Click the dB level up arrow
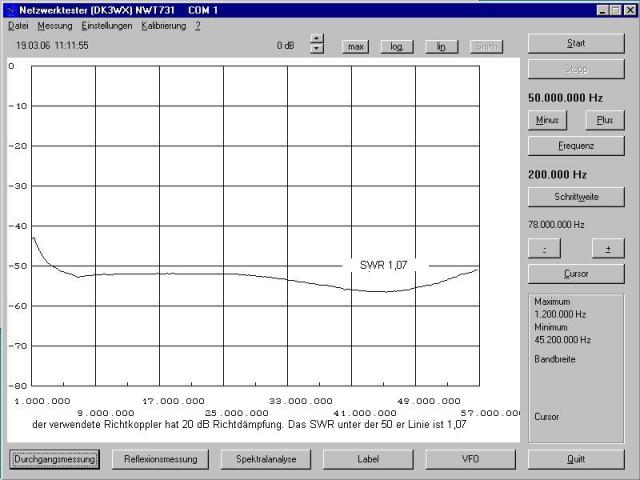640x480 pixels. pyautogui.click(x=317, y=40)
